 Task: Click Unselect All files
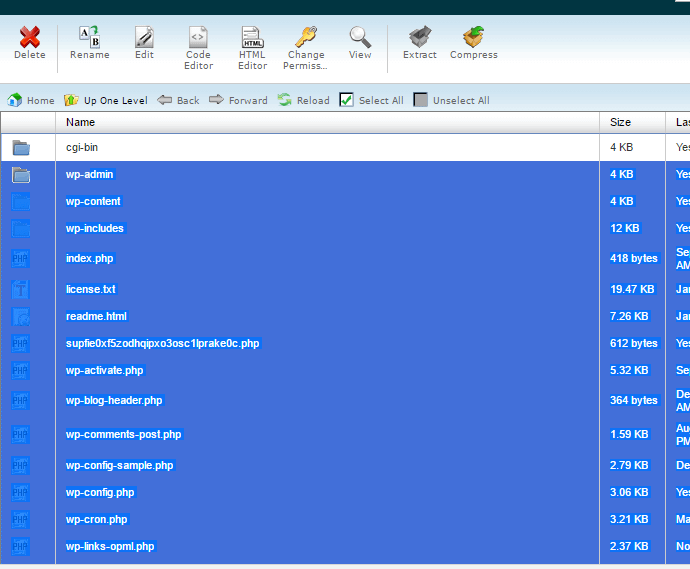pos(451,100)
